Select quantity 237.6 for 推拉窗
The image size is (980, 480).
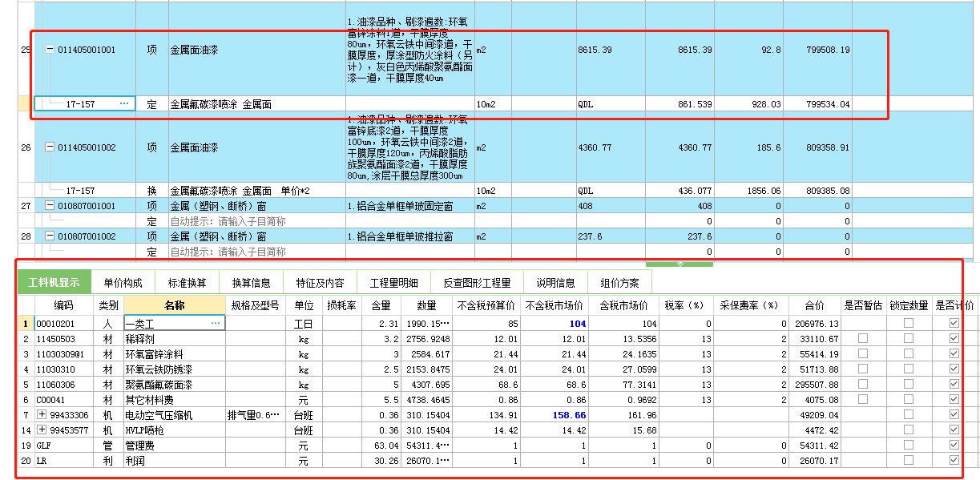(680, 236)
